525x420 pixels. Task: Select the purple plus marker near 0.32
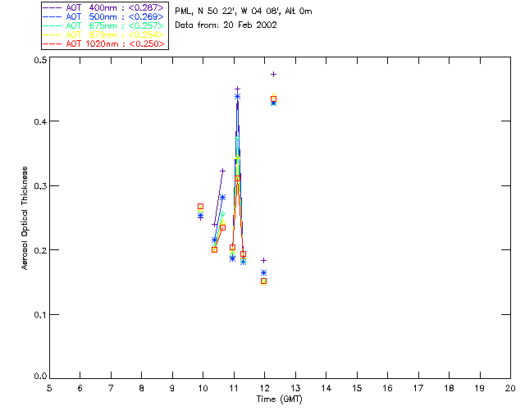(222, 171)
